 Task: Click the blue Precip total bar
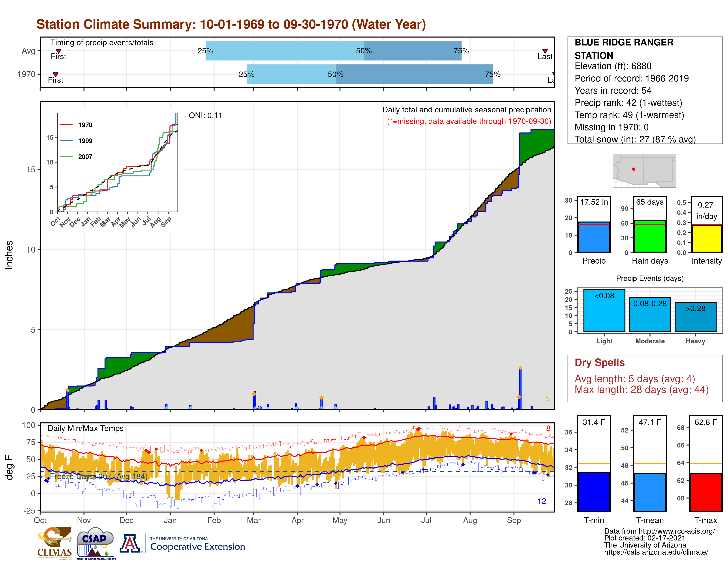594,237
